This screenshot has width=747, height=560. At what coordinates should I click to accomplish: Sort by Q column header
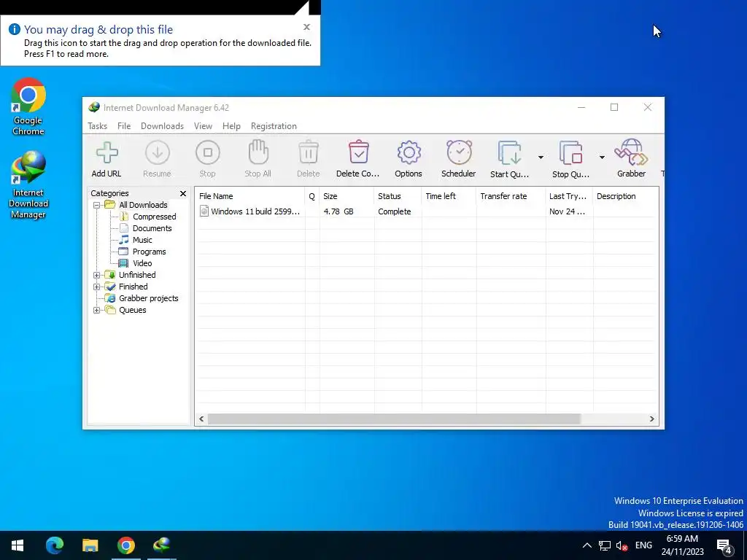(312, 196)
